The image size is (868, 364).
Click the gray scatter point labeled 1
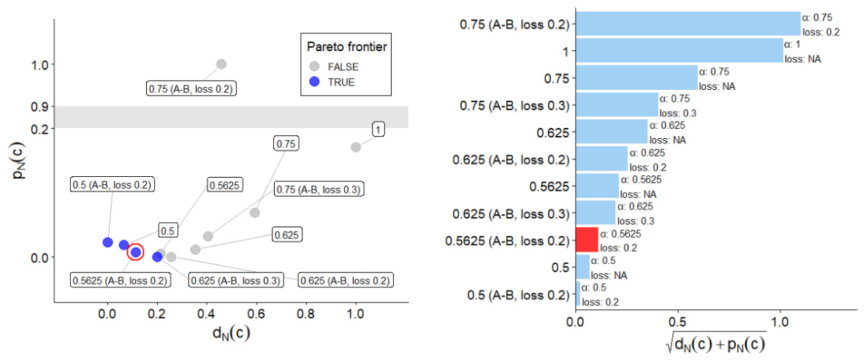pos(355,147)
